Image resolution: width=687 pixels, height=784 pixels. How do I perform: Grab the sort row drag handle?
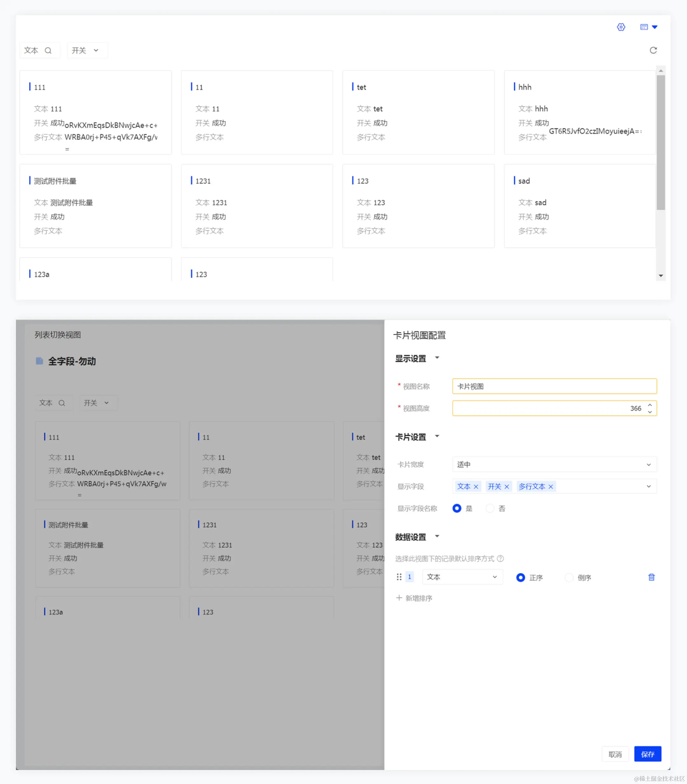click(399, 577)
